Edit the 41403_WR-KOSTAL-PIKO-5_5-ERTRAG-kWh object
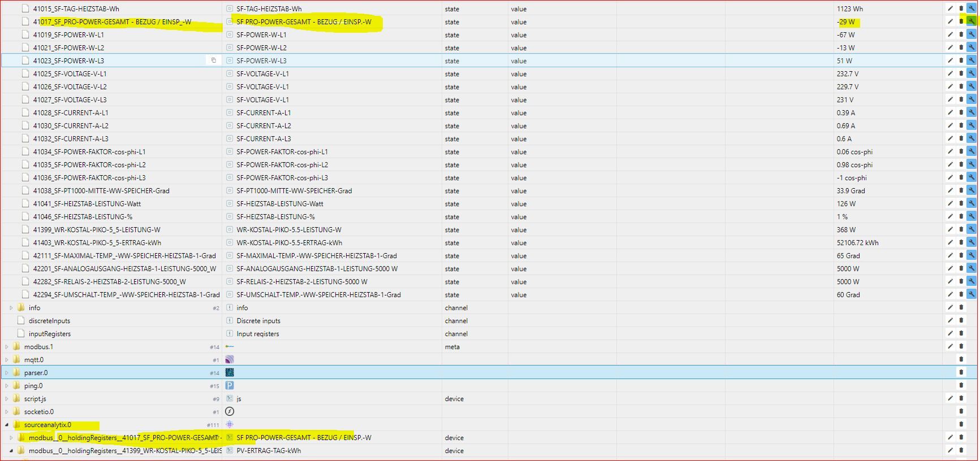The height and width of the screenshot is (461, 980). pyautogui.click(x=950, y=242)
